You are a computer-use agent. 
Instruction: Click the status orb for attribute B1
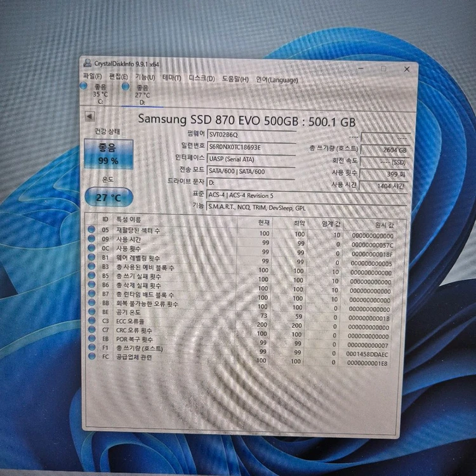(91, 257)
